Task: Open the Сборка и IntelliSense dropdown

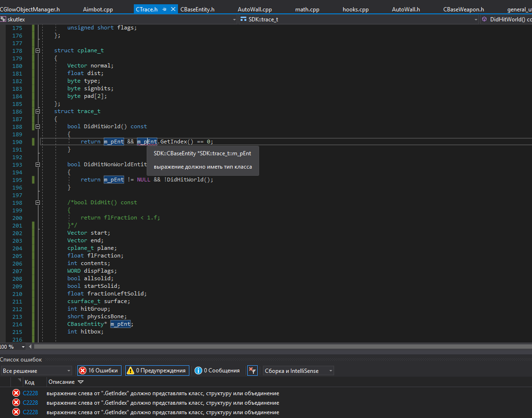Action: [330, 370]
